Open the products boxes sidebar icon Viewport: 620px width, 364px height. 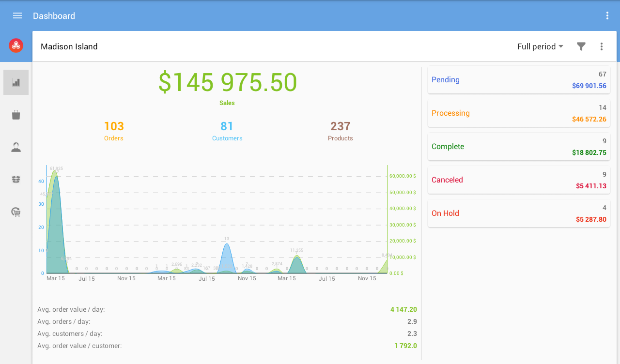coord(16,180)
